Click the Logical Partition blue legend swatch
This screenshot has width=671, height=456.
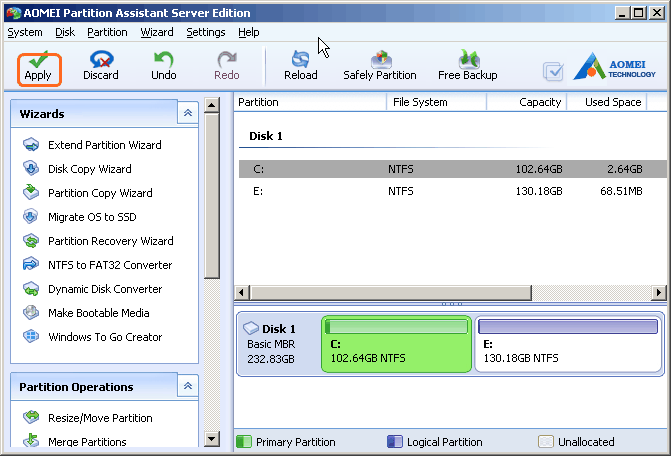tap(395, 441)
